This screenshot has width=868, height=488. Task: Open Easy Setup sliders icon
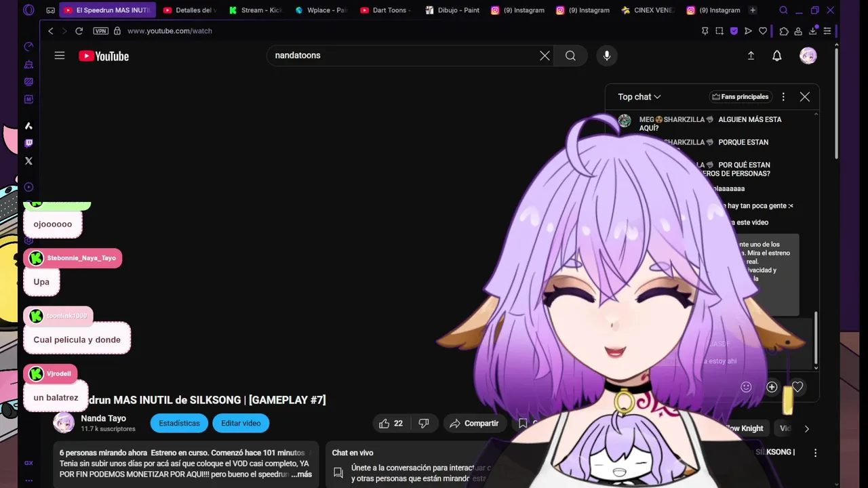(x=827, y=31)
